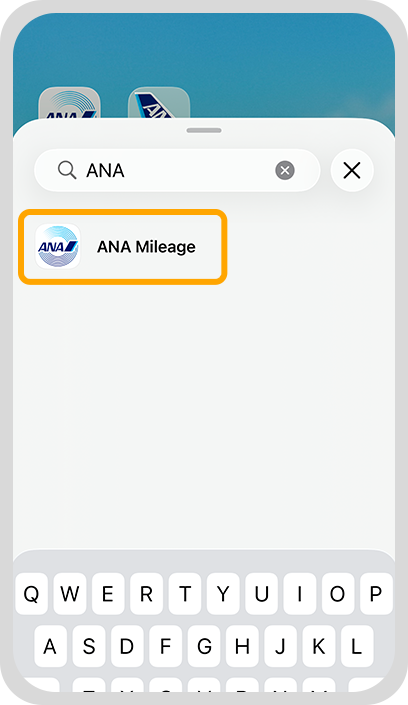Click the magnifying glass search icon
408x705 pixels.
67,170
